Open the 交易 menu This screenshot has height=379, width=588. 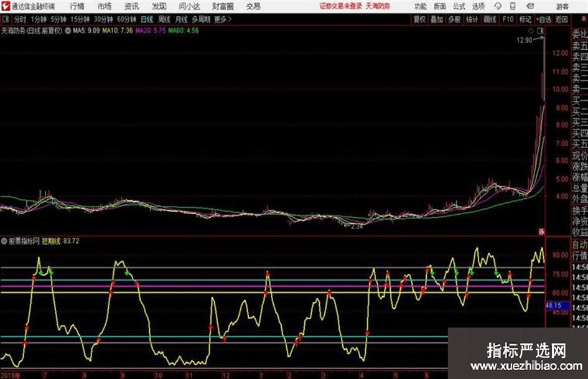[x=253, y=6]
